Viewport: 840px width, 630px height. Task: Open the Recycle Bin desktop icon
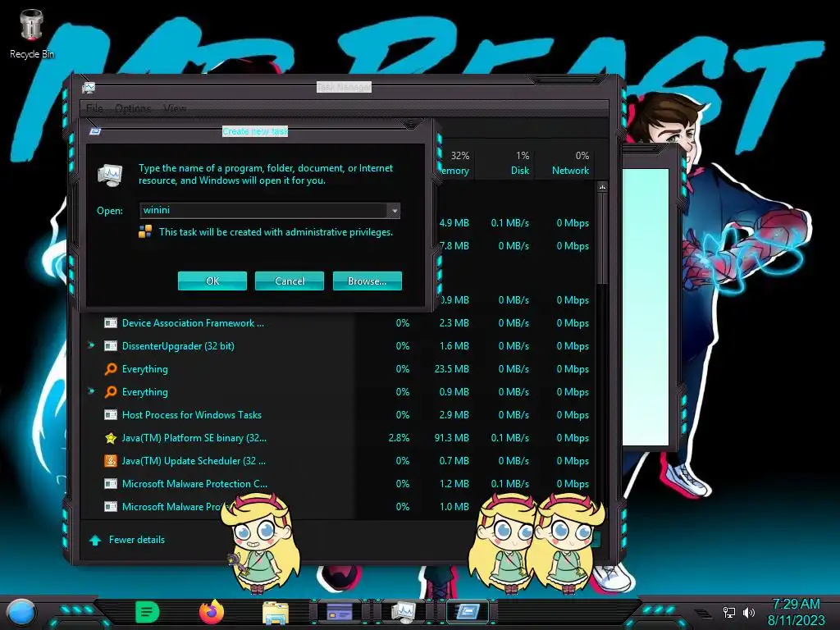click(x=32, y=34)
